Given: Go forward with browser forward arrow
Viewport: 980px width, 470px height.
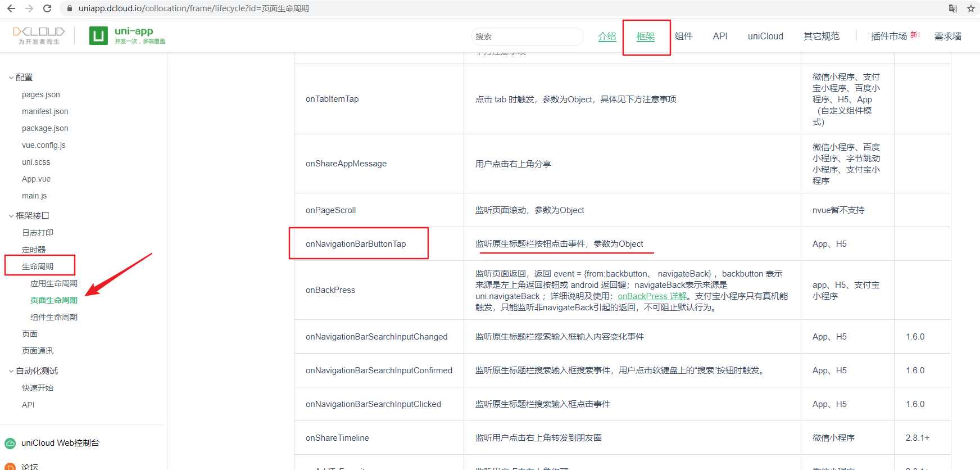Looking at the screenshot, I should point(29,8).
